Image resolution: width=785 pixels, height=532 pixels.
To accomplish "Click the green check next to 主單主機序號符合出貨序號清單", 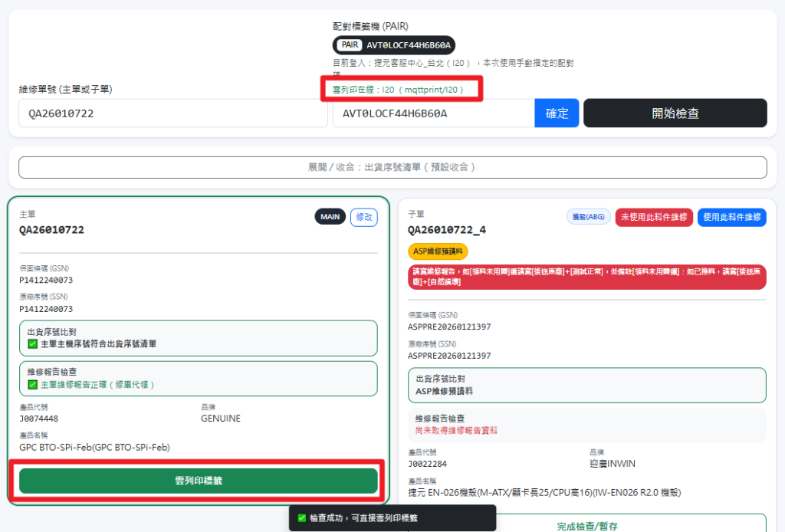I will point(32,344).
